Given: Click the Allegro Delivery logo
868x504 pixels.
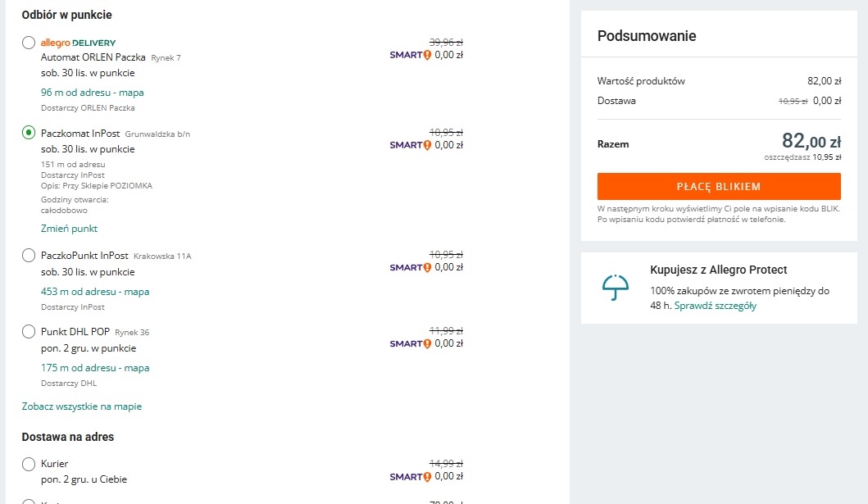Looking at the screenshot, I should tap(78, 43).
